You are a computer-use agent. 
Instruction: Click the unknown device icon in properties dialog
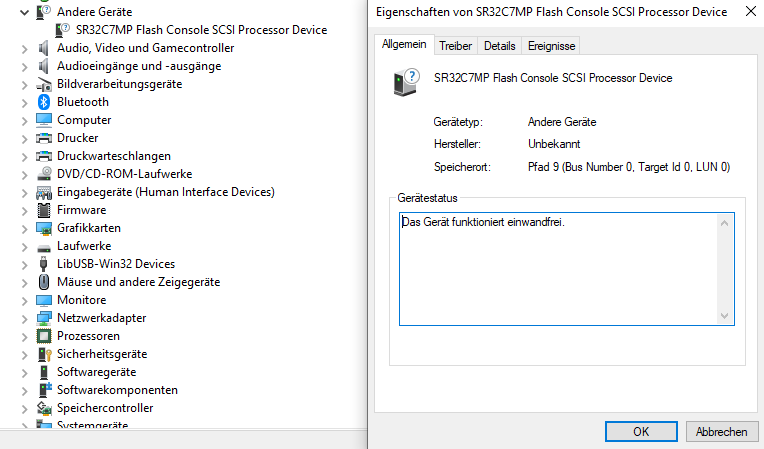[406, 84]
